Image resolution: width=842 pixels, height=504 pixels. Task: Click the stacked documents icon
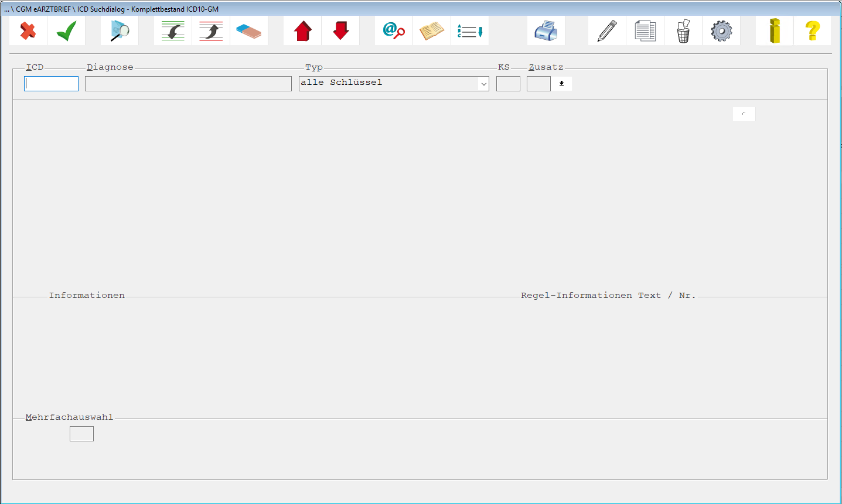(645, 30)
